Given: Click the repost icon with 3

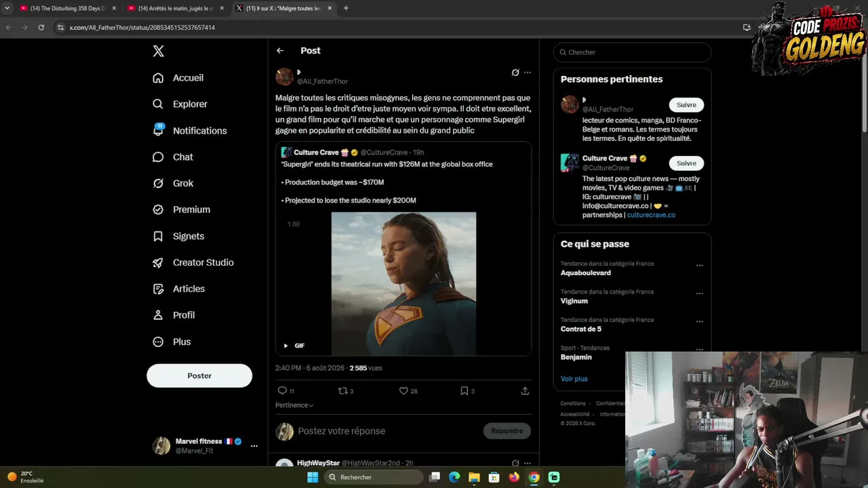Looking at the screenshot, I should 342,391.
